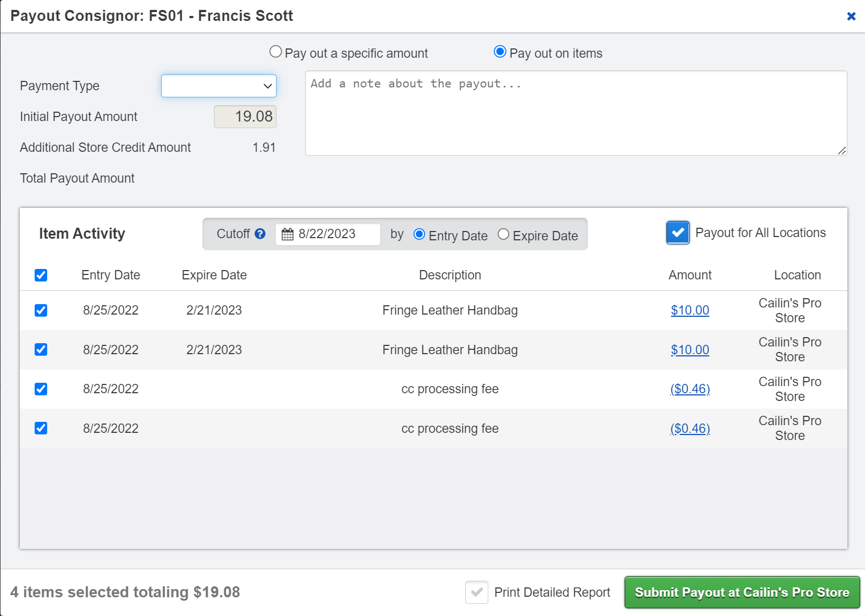Uncheck the first Fringe Leather Handbag row

pos(41,310)
